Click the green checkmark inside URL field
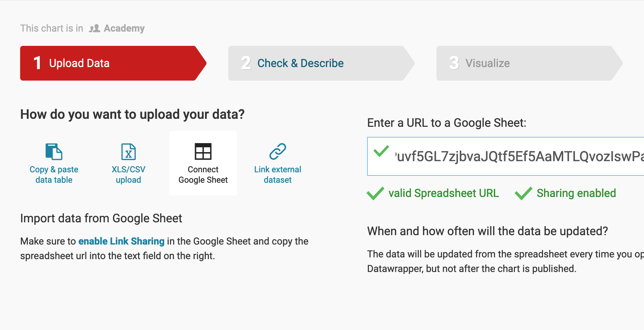 381,151
